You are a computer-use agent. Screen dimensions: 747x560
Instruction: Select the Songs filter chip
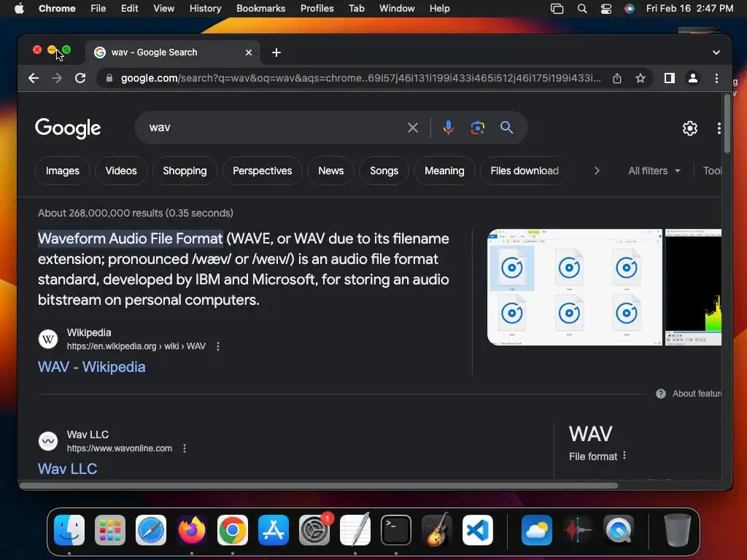pos(384,171)
